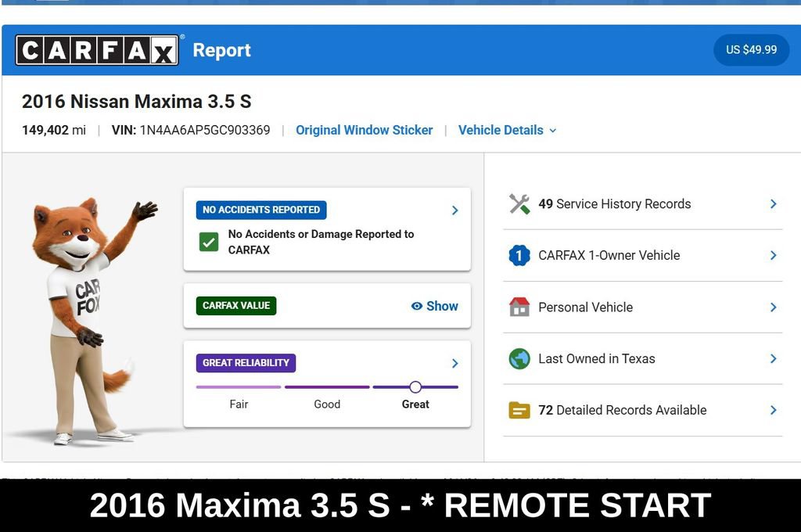The image size is (801, 532).
Task: Open chevron for 72 Detailed Records Available
Action: click(773, 411)
